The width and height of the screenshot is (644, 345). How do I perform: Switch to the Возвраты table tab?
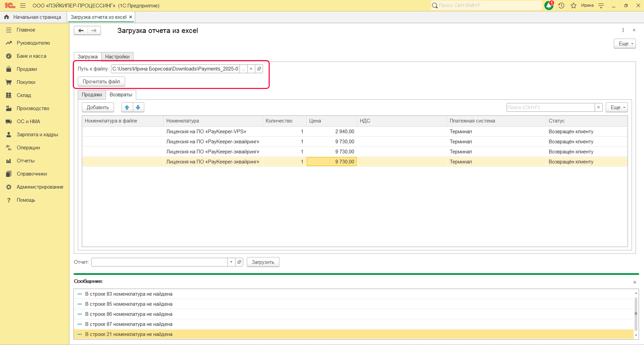click(x=121, y=95)
